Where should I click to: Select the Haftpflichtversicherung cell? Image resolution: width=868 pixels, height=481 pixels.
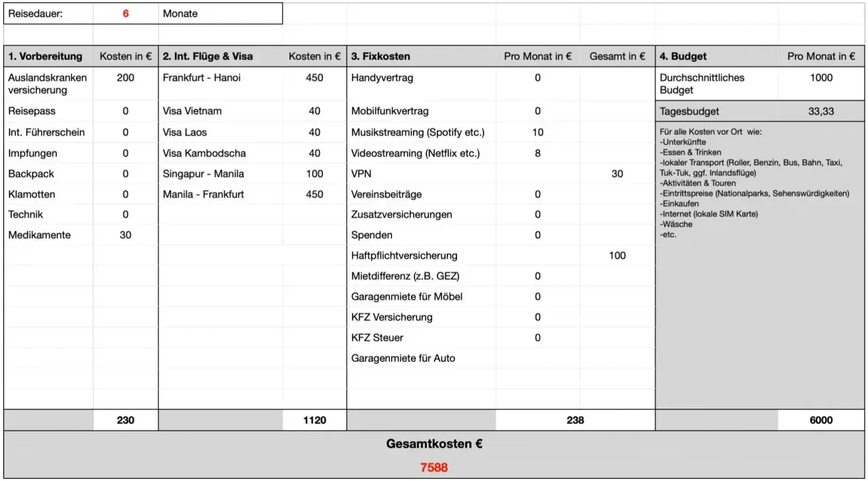421,255
